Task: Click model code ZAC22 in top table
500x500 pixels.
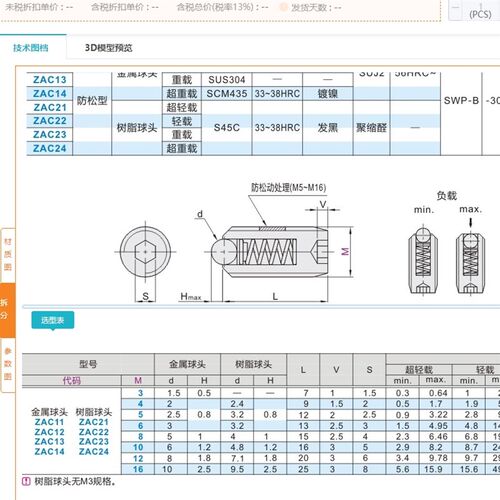Action: click(50, 121)
